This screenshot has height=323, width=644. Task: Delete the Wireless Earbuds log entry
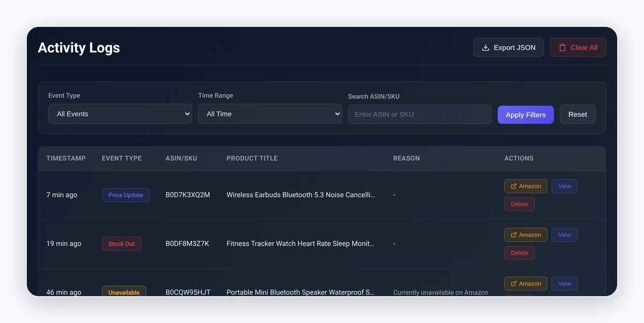pos(519,204)
